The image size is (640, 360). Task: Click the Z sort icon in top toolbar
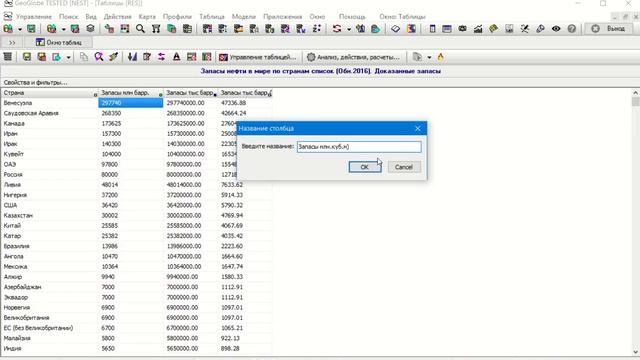317,29
